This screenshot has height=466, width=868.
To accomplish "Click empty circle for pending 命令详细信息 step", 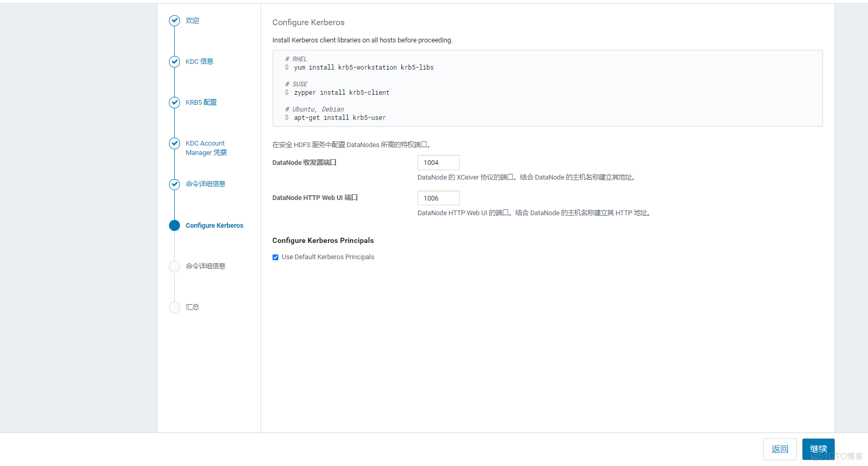I will tap(174, 266).
